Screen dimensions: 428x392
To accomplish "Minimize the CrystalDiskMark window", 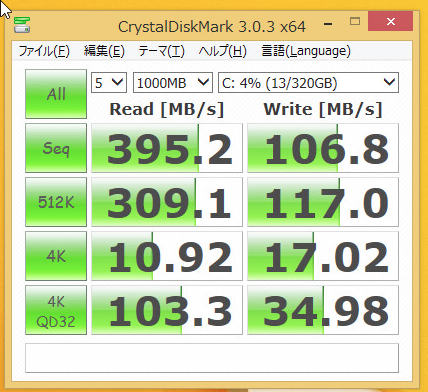I will pyautogui.click(x=328, y=23).
